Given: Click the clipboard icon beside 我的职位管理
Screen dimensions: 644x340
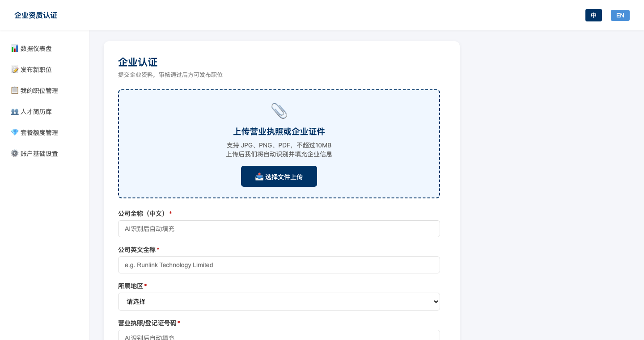Looking at the screenshot, I should point(15,91).
